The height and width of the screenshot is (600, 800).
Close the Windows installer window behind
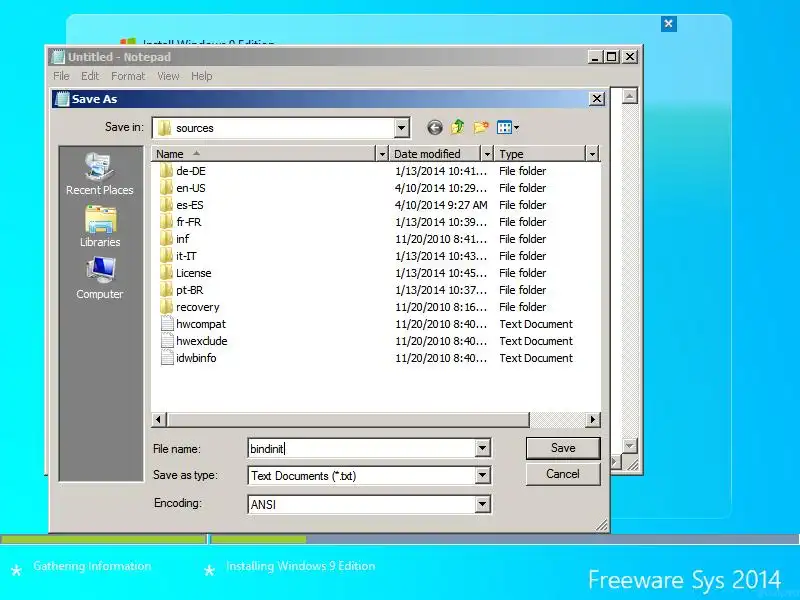(x=668, y=23)
